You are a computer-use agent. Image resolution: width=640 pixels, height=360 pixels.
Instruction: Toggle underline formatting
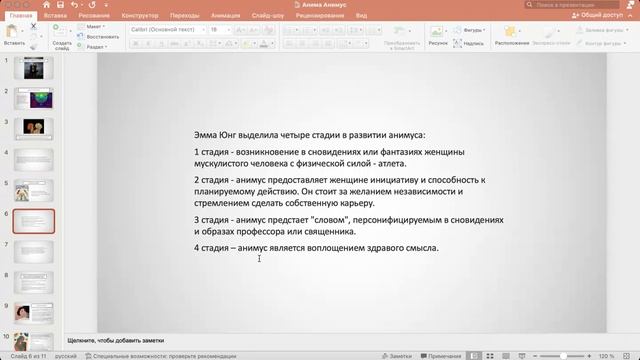(x=162, y=43)
